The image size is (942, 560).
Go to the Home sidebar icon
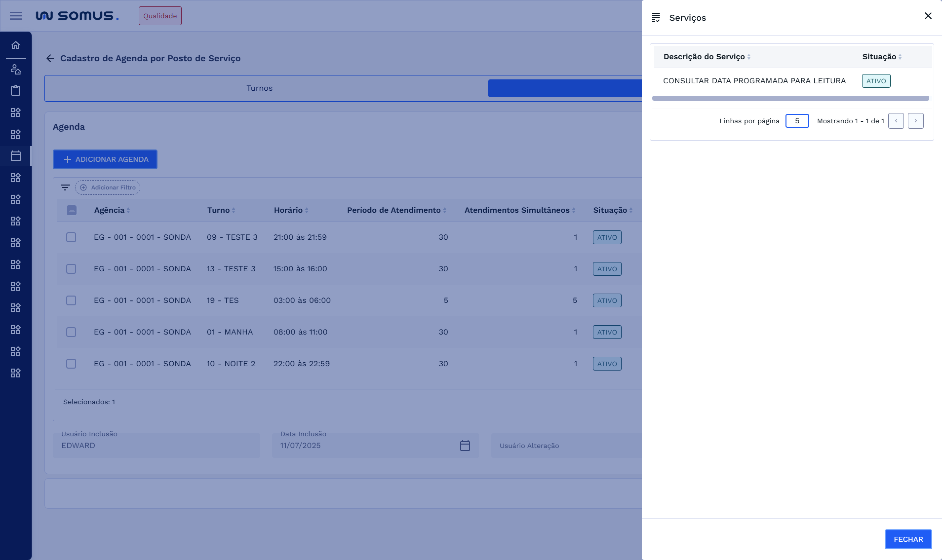16,45
